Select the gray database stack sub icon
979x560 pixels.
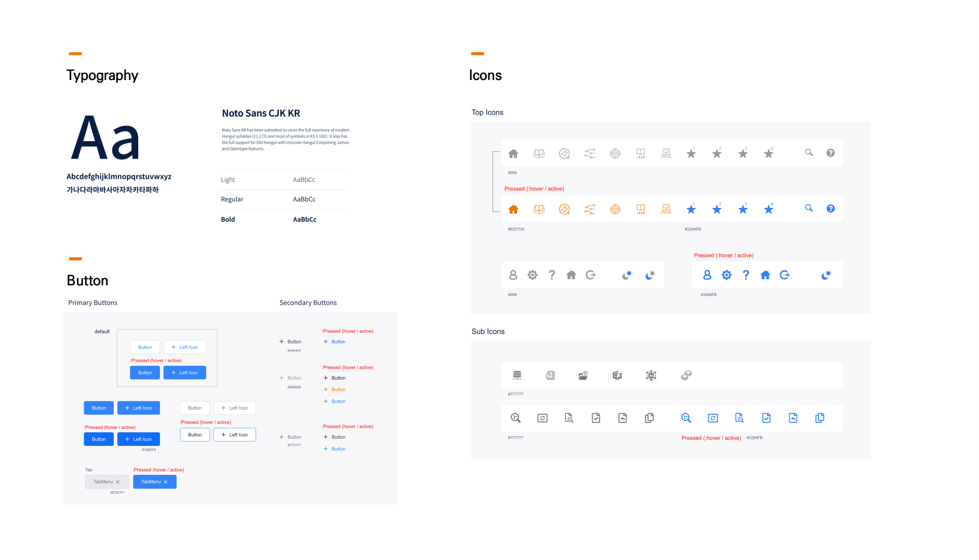click(x=517, y=376)
